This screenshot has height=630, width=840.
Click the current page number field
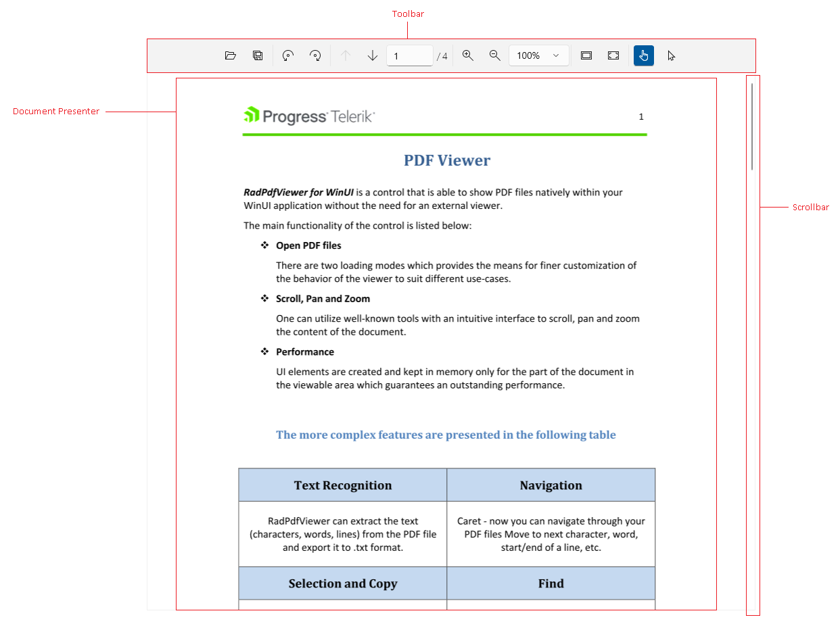[x=409, y=55]
